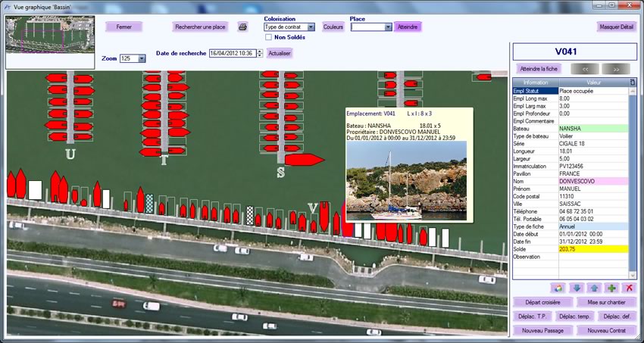Open the Place dropdown
The width and height of the screenshot is (644, 343).
tap(388, 27)
